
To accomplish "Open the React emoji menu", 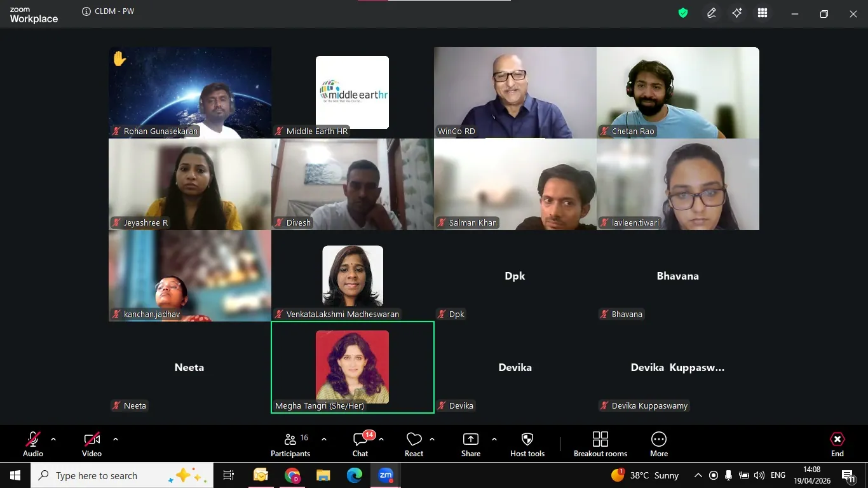I will point(414,444).
